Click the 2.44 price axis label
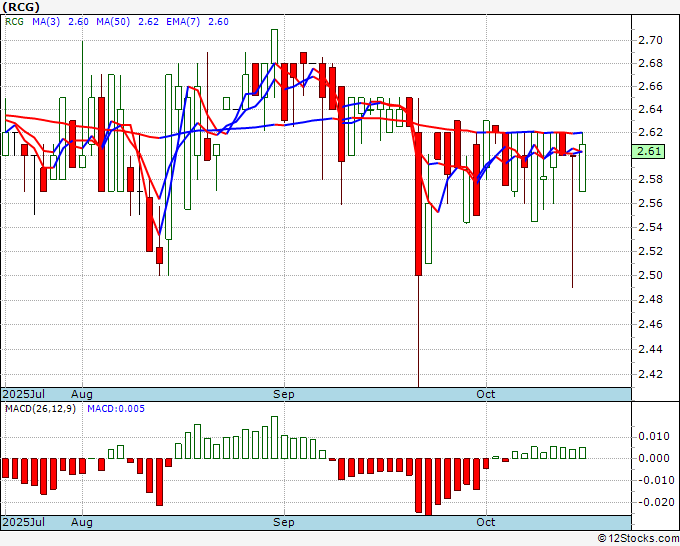 651,349
